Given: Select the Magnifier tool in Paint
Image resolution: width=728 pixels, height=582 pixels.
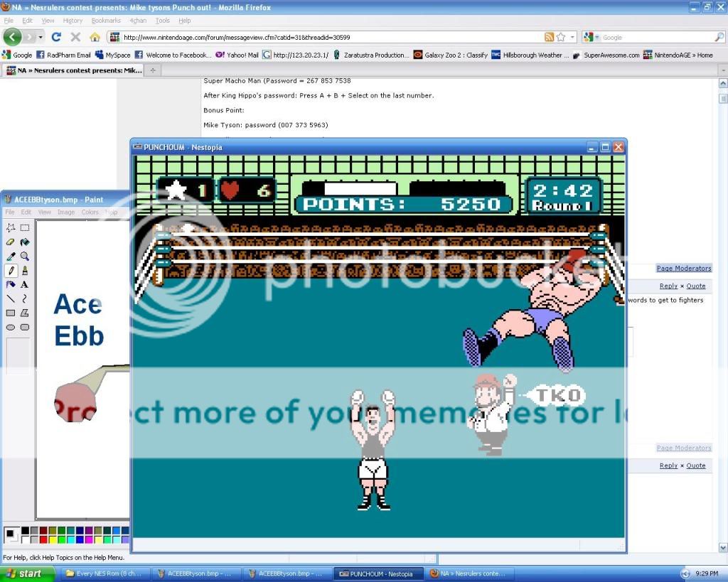Looking at the screenshot, I should pyautogui.click(x=25, y=256).
